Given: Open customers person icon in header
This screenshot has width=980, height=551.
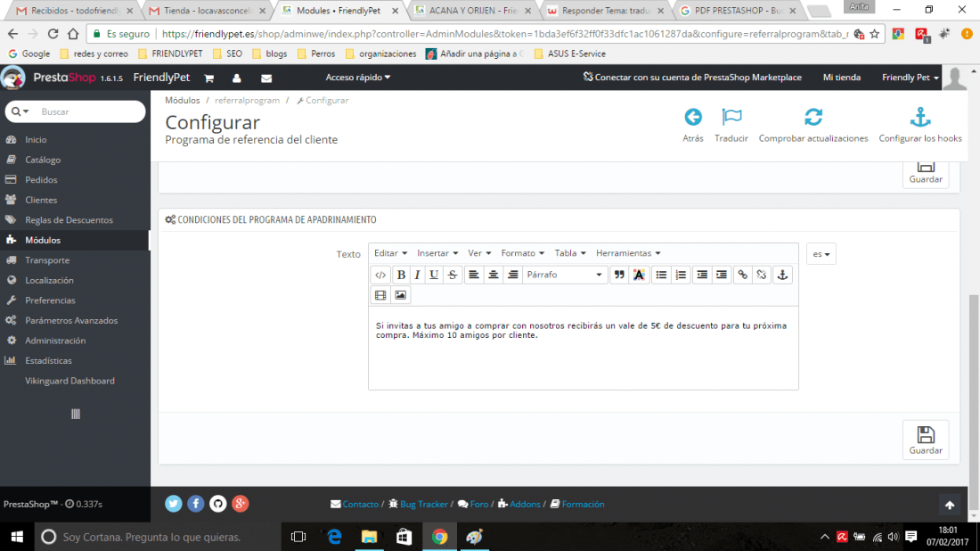Looking at the screenshot, I should tap(237, 78).
